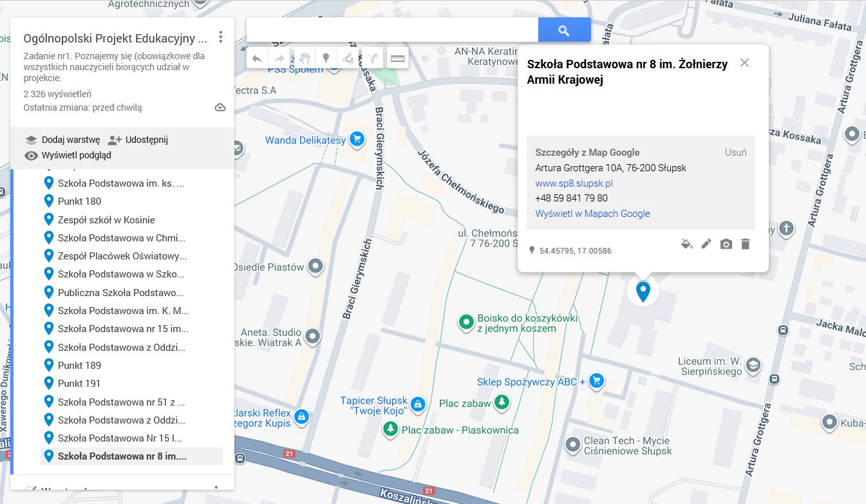Open marker style paint bucket icon
The width and height of the screenshot is (866, 504).
tap(687, 244)
